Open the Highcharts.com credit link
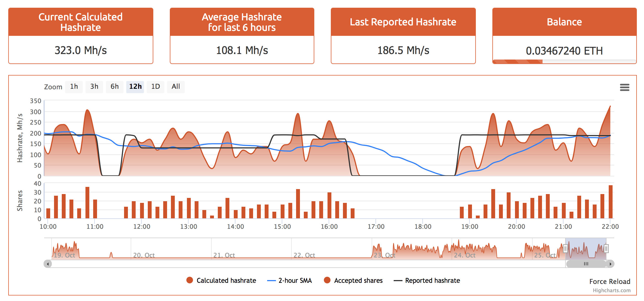 point(611,291)
